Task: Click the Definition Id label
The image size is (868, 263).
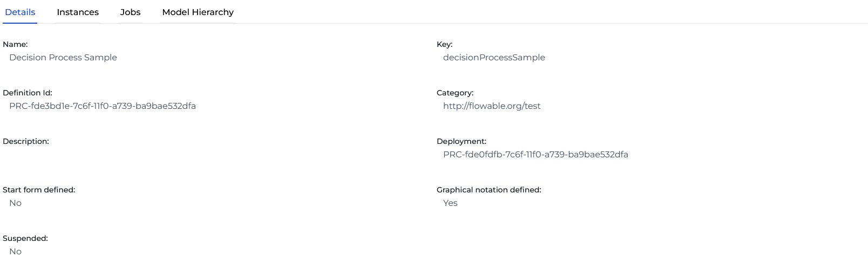Action: [28, 93]
